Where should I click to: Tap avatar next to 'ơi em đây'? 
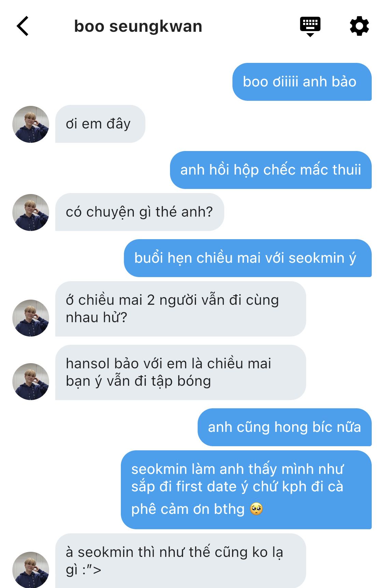(31, 124)
